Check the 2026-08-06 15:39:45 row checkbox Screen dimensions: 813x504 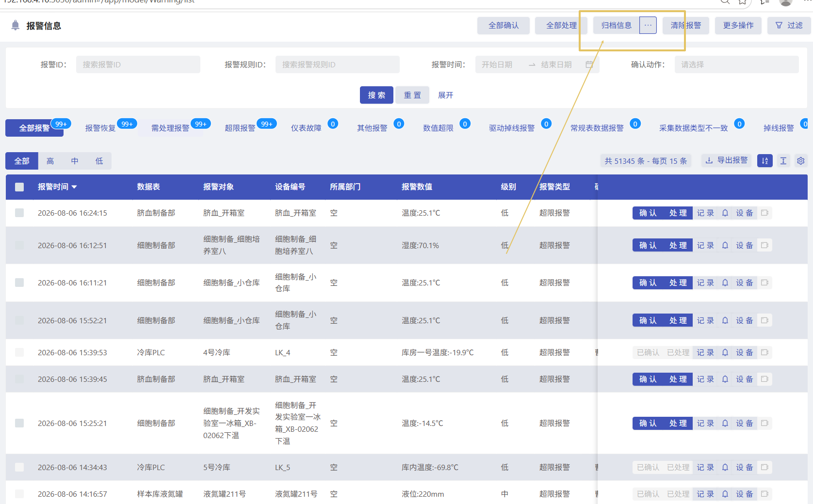(19, 379)
